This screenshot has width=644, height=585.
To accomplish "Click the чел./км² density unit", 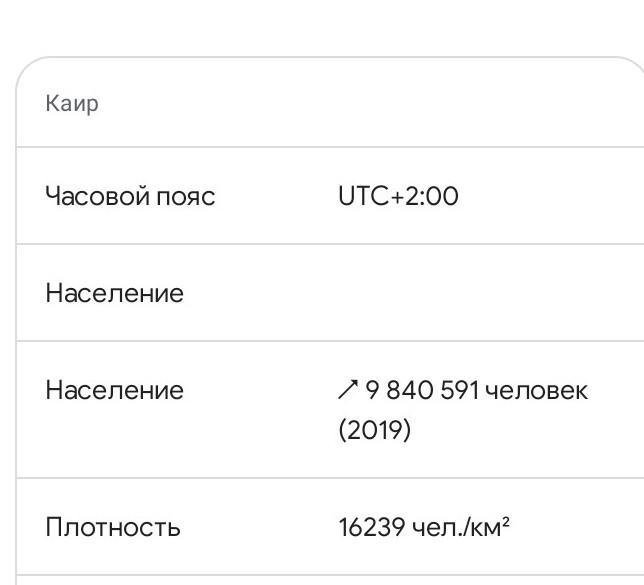I will [461, 527].
